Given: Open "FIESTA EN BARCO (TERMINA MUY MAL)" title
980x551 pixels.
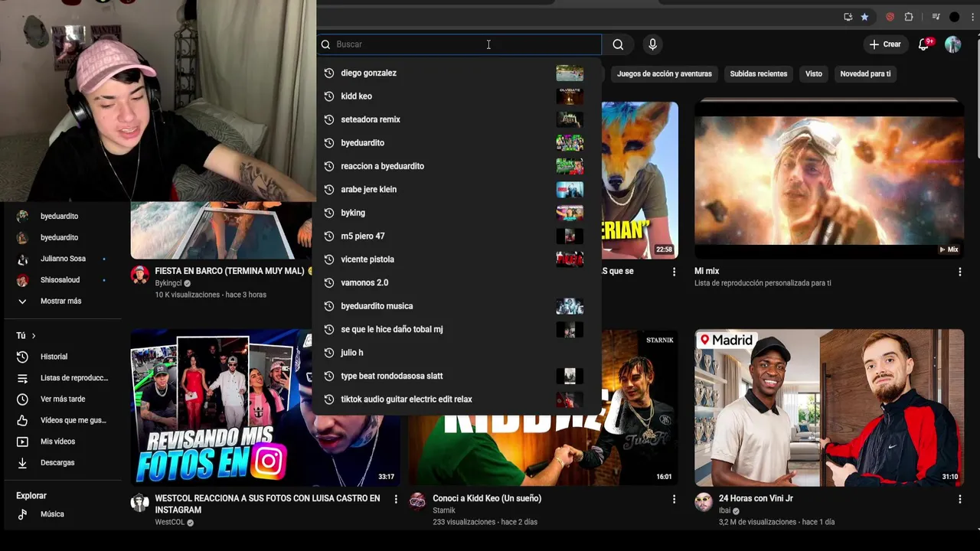Looking at the screenshot, I should [230, 271].
